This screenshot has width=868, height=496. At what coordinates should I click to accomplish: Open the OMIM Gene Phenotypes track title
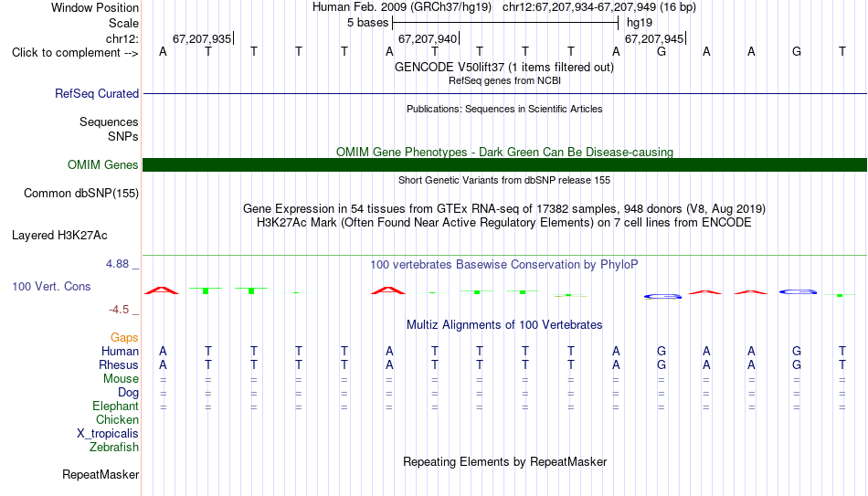click(x=504, y=152)
